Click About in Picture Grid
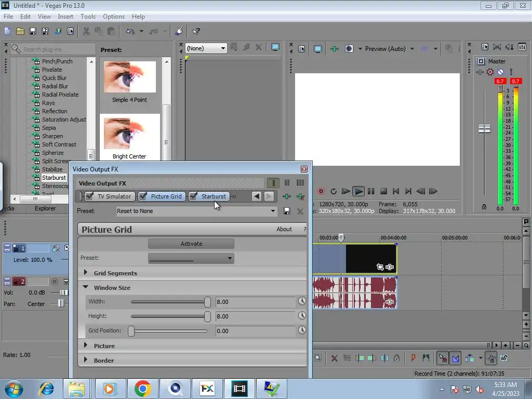 tap(284, 229)
